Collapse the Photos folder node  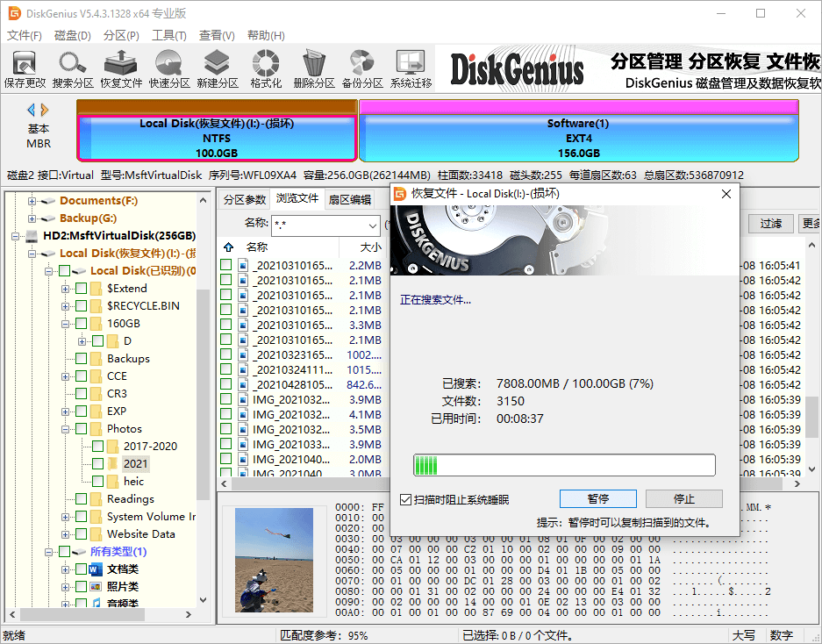tap(65, 429)
